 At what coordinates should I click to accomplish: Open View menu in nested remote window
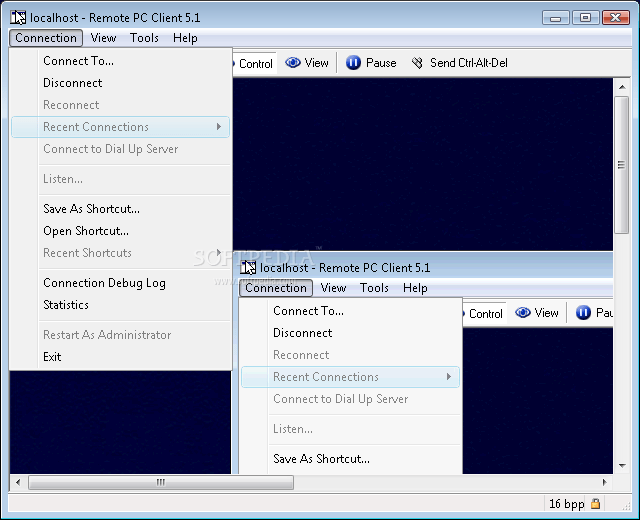[333, 288]
